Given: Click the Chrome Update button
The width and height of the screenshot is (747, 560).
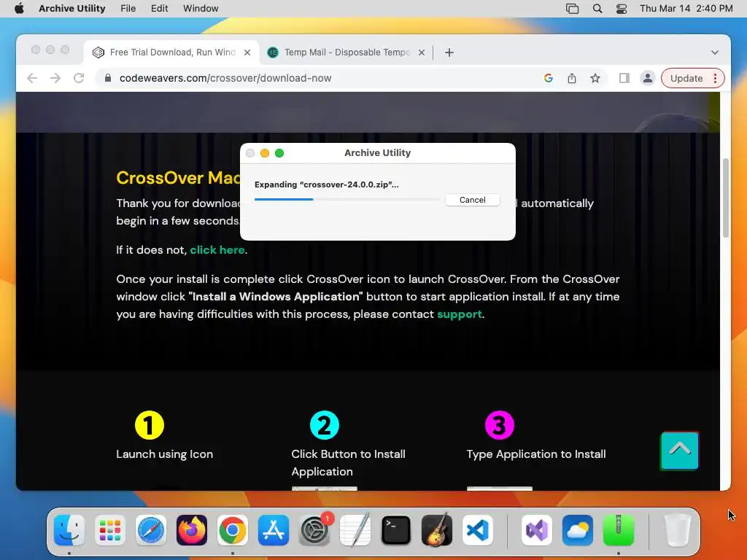Looking at the screenshot, I should (686, 78).
